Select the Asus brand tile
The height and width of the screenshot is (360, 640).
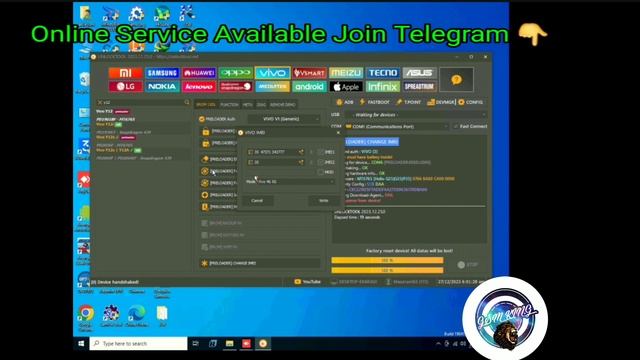pos(420,73)
